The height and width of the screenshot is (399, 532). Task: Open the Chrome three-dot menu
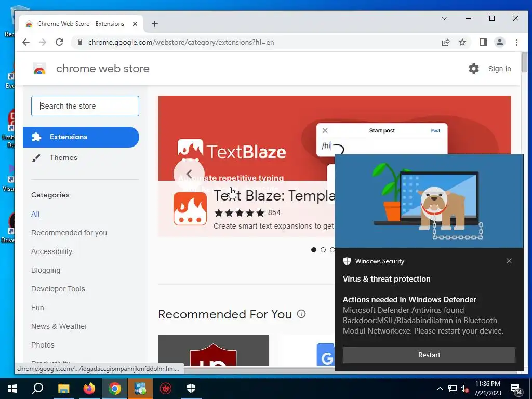pyautogui.click(x=516, y=42)
